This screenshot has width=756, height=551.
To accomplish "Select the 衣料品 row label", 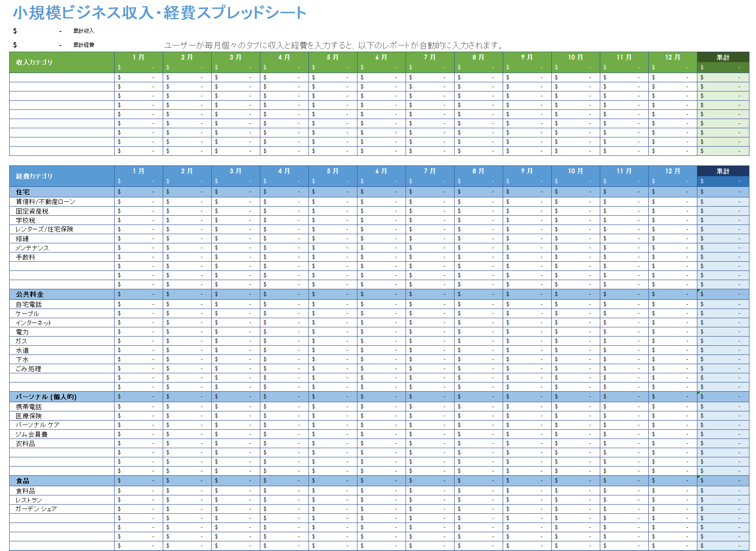I will click(x=25, y=443).
